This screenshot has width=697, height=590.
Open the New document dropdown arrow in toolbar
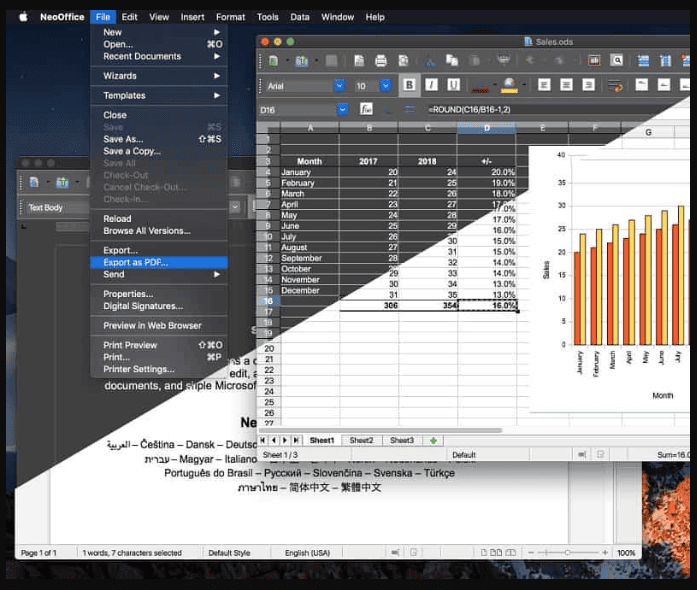(x=287, y=61)
